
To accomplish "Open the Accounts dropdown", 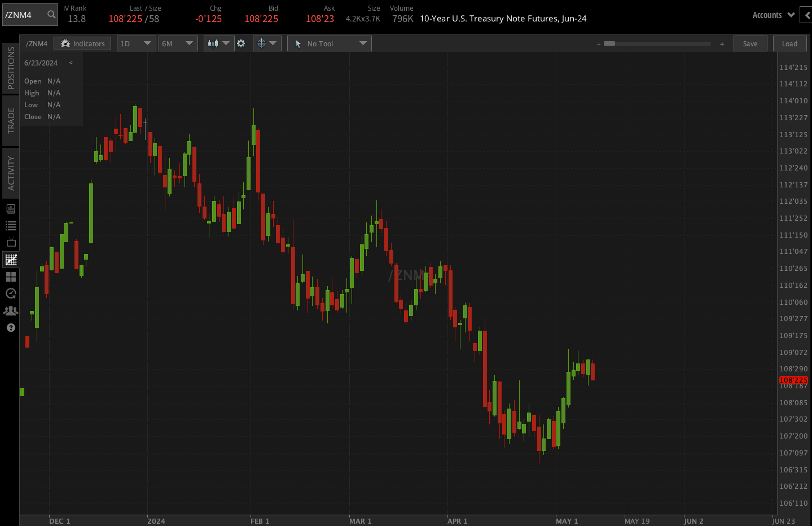I will coord(773,15).
